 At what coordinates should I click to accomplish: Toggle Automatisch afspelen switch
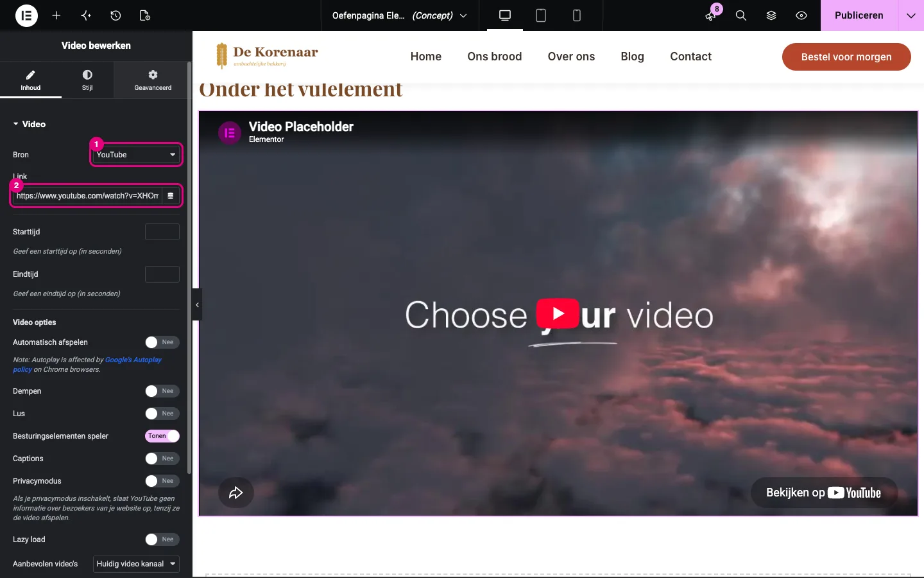[x=162, y=342]
